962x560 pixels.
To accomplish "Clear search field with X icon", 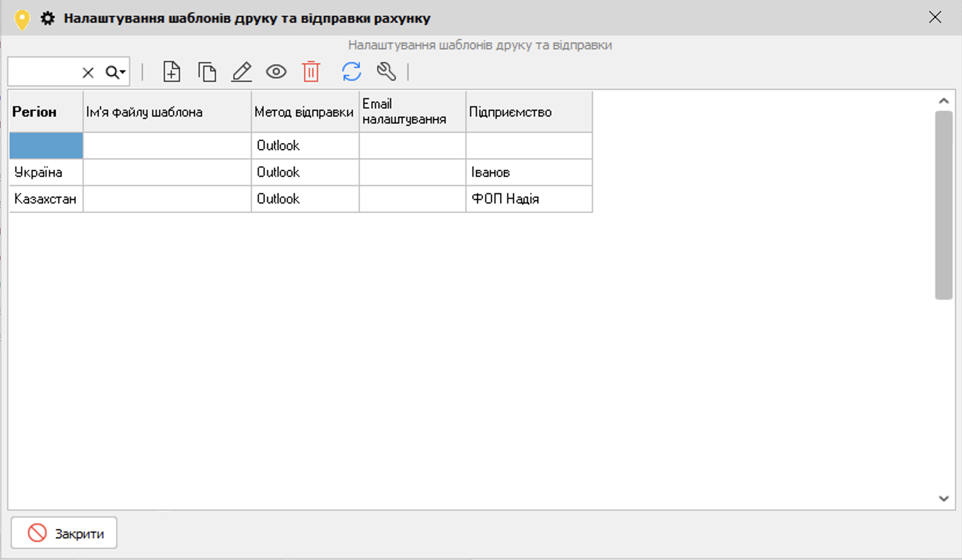I will [88, 72].
